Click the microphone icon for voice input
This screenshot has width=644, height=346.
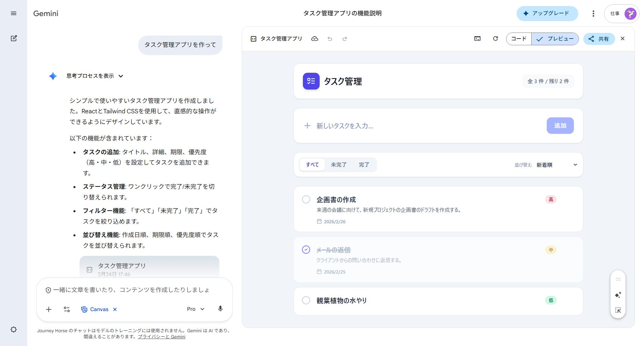pos(220,309)
